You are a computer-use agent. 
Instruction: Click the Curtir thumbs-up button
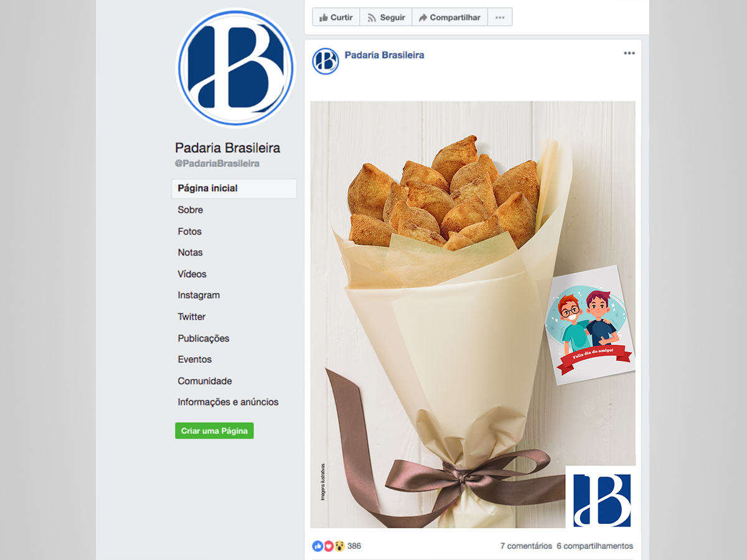[336, 17]
